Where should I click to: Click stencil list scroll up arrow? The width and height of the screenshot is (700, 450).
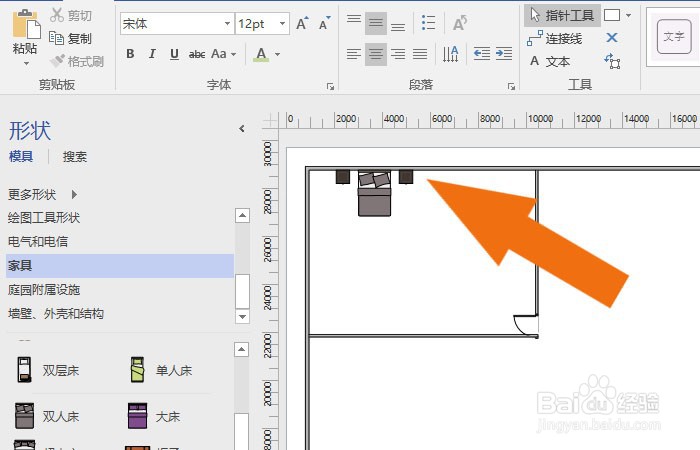tap(242, 216)
